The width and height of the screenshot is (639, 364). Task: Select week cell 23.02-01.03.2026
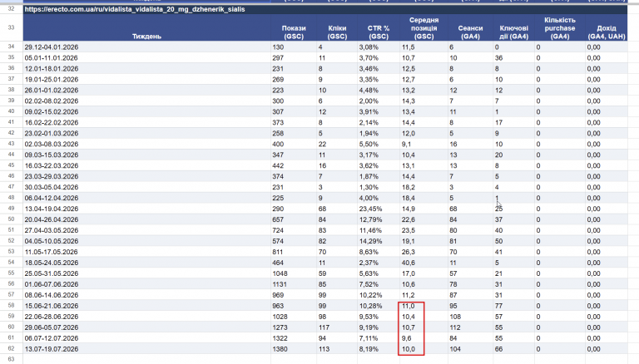146,133
